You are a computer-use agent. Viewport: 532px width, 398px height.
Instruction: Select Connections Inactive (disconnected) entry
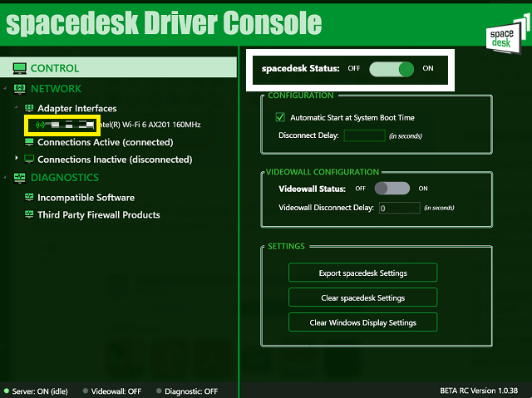(x=115, y=160)
